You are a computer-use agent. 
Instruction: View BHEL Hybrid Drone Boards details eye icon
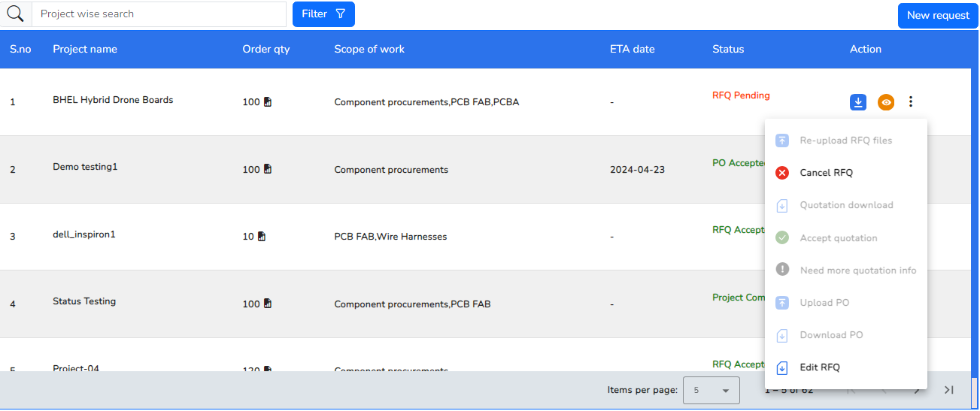(x=886, y=102)
